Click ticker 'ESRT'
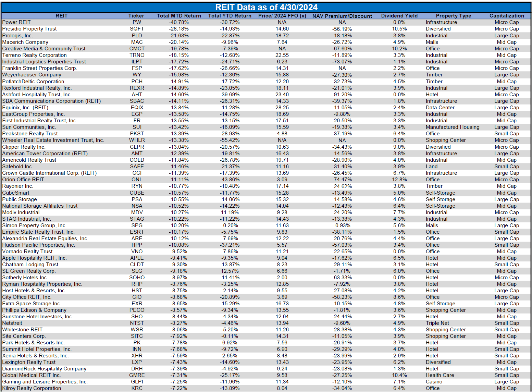 137,232
